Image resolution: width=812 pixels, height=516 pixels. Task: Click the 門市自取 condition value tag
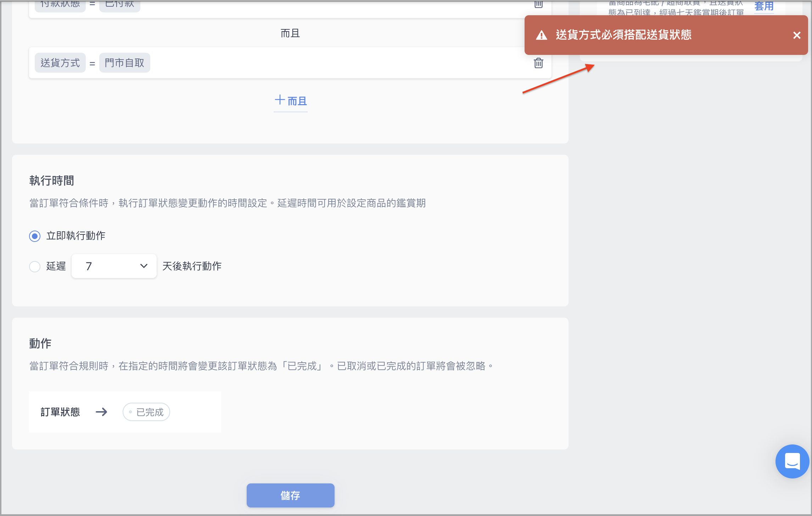pos(124,63)
